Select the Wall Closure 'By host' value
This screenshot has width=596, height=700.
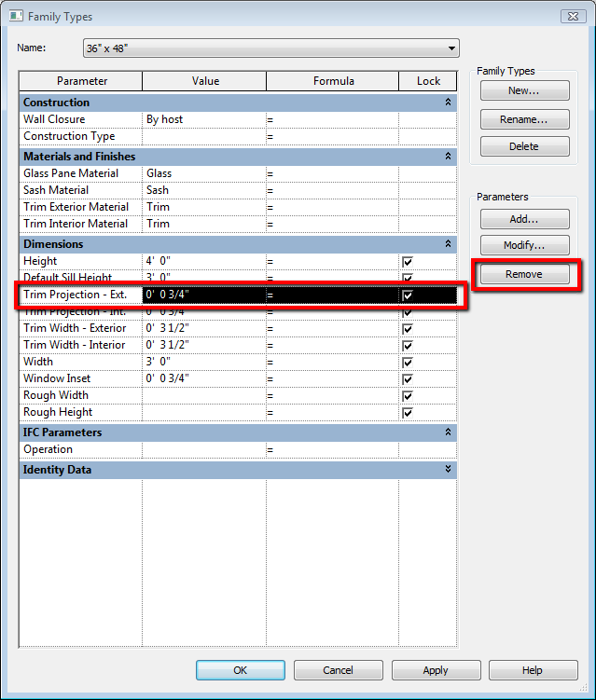(203, 119)
